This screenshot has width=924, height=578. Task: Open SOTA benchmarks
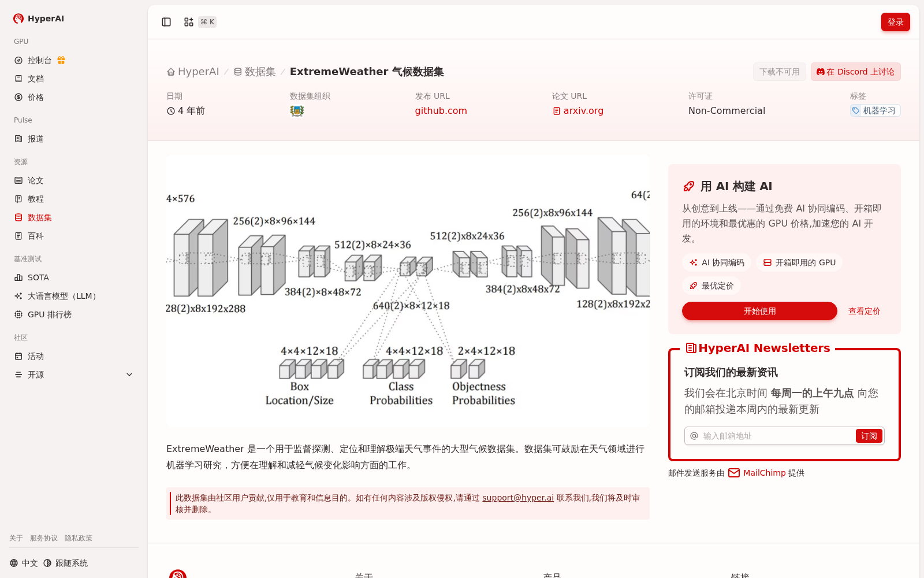[74, 277]
